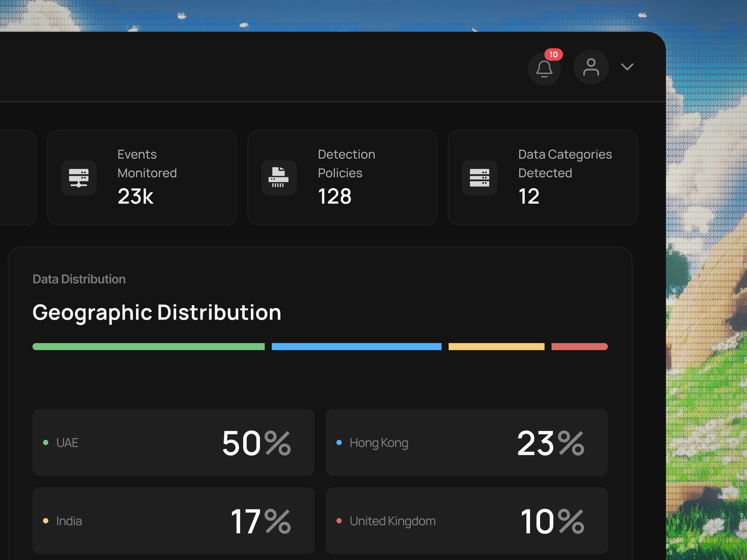Expand the account dropdown chevron
The width and height of the screenshot is (747, 560).
pos(627,67)
